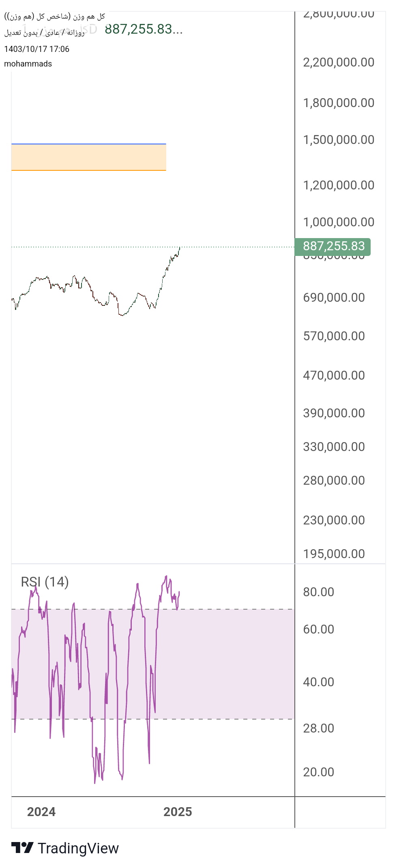
Task: Click the 2024 label on time axis
Action: pyautogui.click(x=41, y=812)
